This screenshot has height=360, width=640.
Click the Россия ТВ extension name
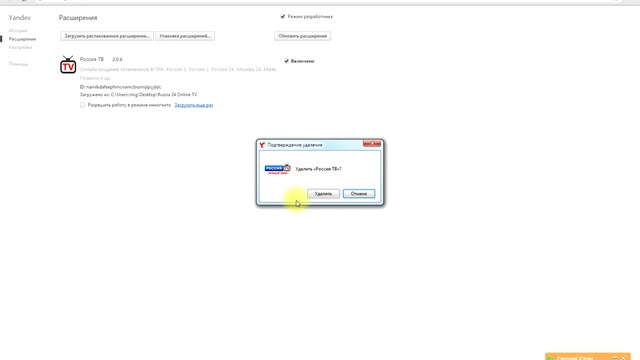click(92, 59)
